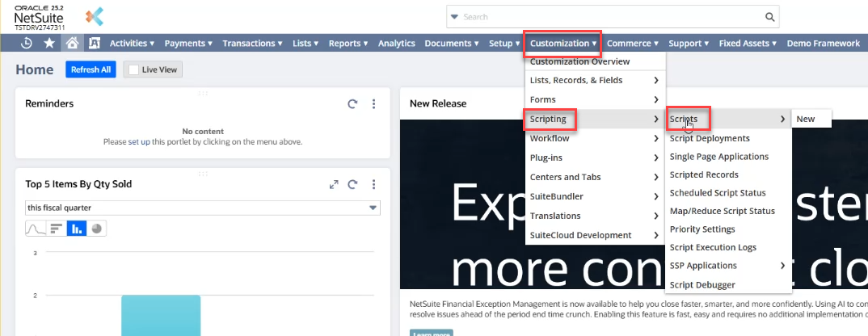Follow the 'set up' reminders link

pyautogui.click(x=139, y=141)
